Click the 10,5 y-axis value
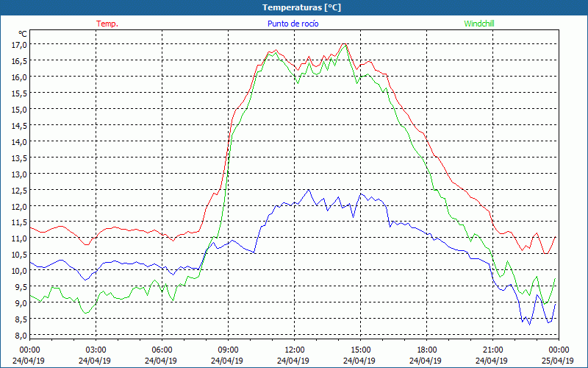Viewport: 588px width, 368px height. [x=19, y=254]
